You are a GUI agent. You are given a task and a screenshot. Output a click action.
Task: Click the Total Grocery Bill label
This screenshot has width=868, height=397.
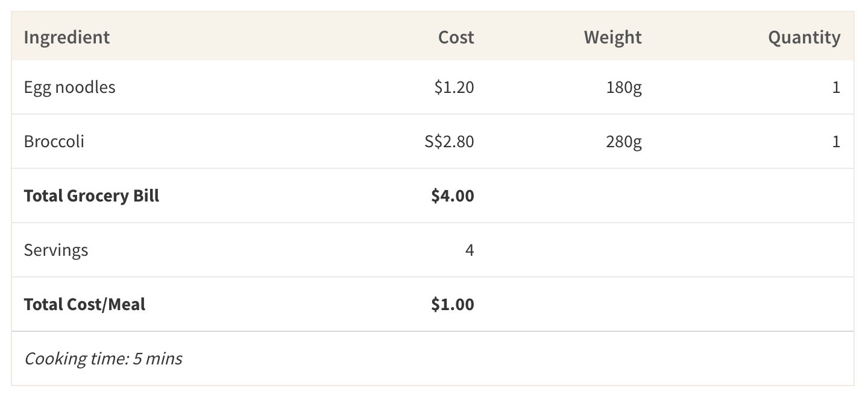tap(92, 195)
